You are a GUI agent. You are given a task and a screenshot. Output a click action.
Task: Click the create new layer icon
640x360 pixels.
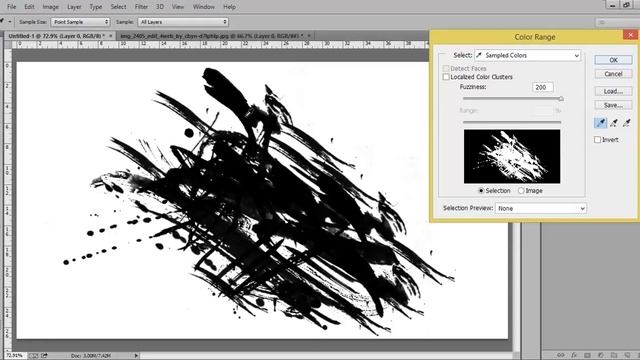tap(627, 355)
